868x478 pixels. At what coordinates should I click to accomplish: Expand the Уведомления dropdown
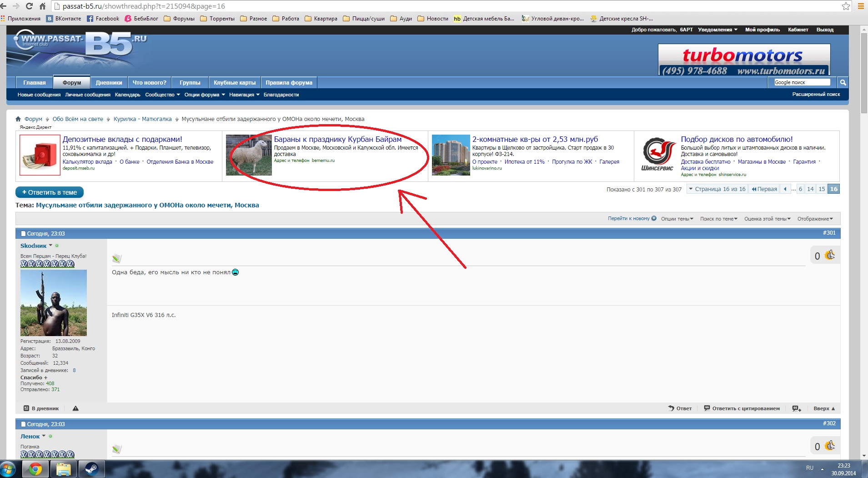pyautogui.click(x=717, y=30)
